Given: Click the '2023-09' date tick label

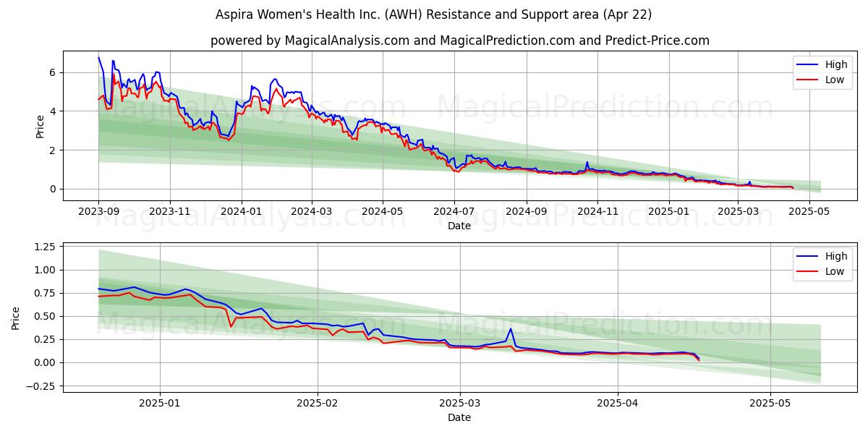Looking at the screenshot, I should click(98, 212).
